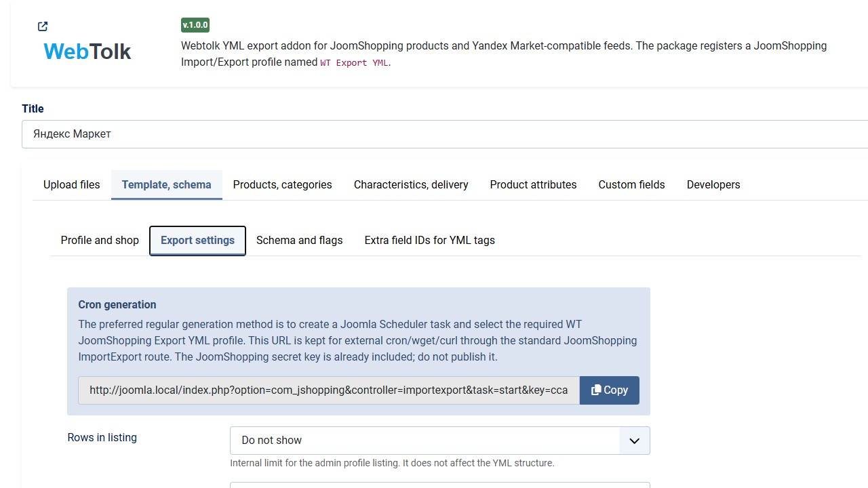Open the Developers tab

pos(713,184)
